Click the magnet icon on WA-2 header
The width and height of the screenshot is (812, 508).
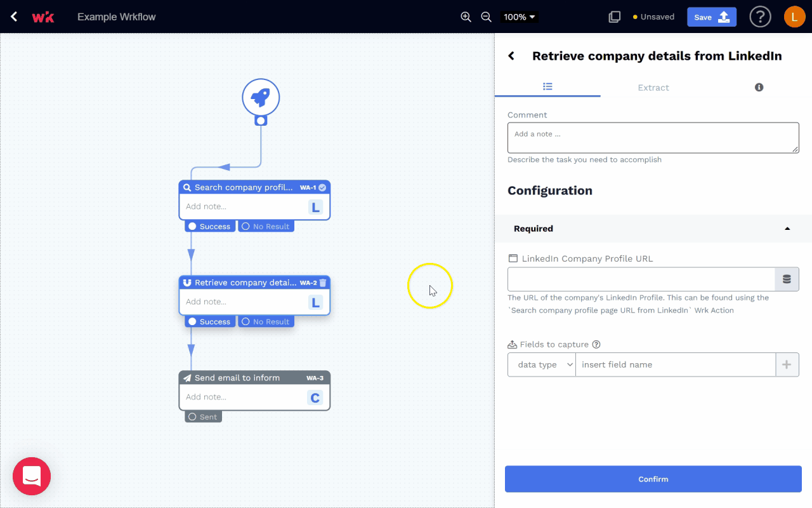(x=187, y=283)
